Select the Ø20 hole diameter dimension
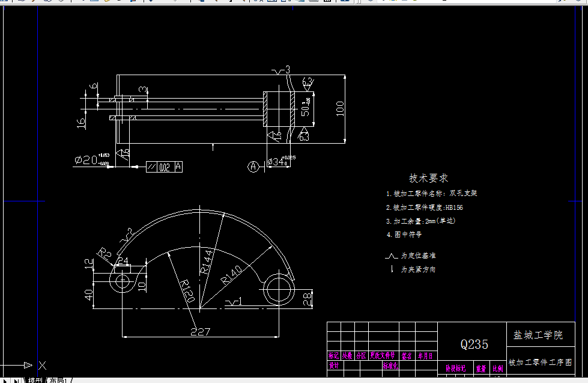The height and width of the screenshot is (383, 588). coord(91,159)
